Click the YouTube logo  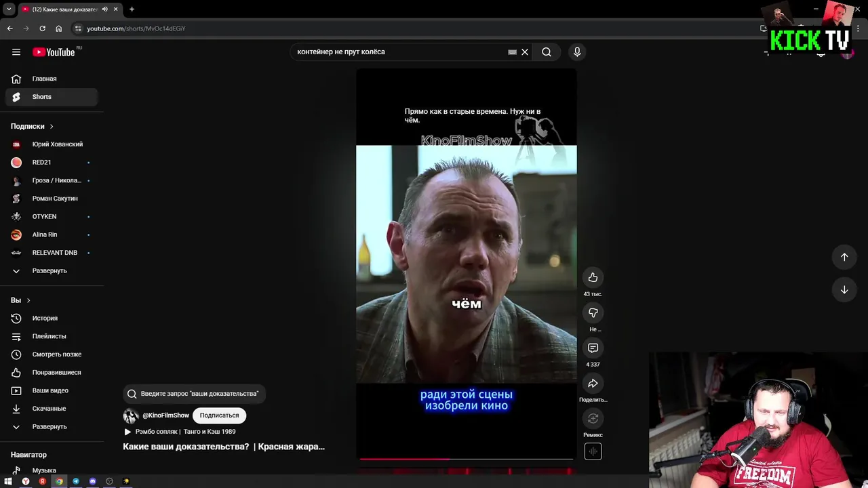(54, 52)
